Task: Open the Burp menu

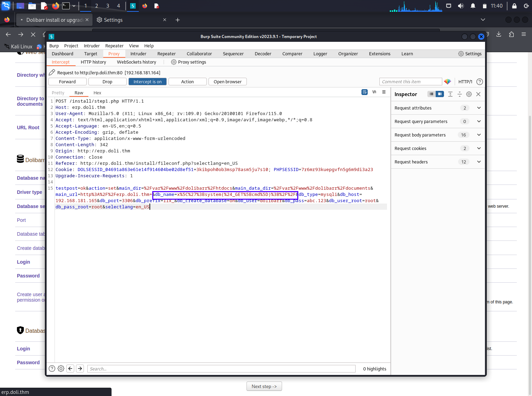Action: (54, 46)
